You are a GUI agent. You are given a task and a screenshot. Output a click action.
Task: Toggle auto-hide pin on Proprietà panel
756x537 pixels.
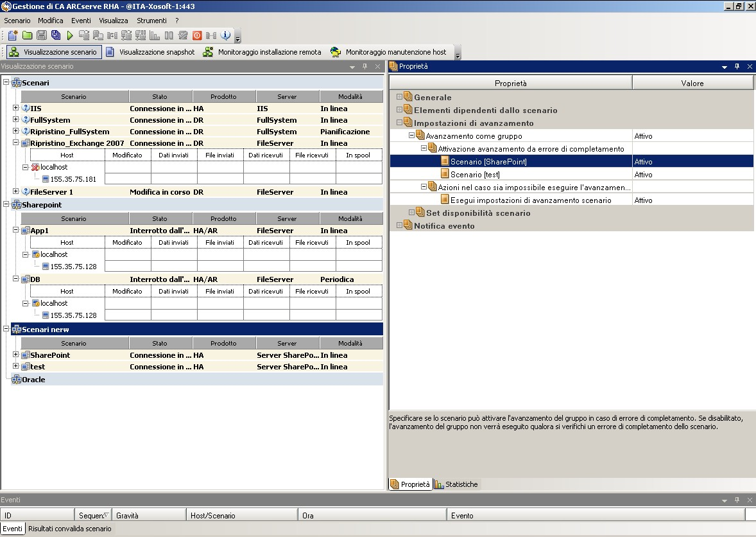tap(737, 66)
